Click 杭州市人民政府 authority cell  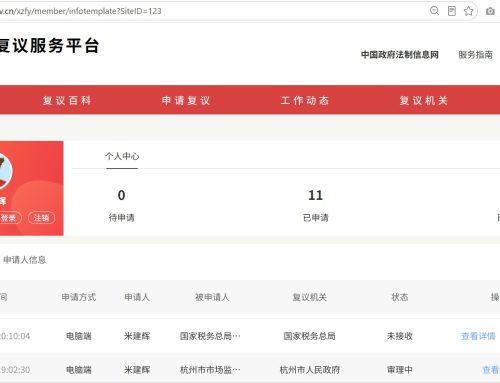click(310, 370)
